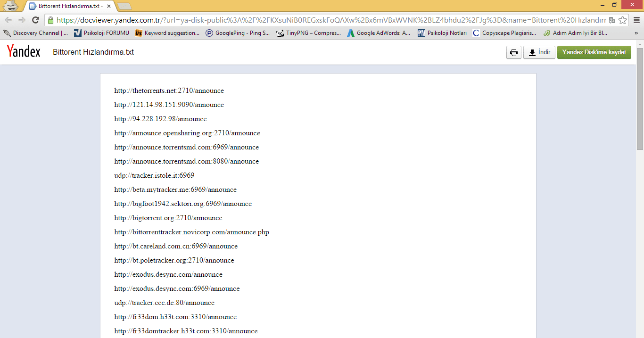
Task: Bookmark this page with the star icon
Action: point(622,20)
